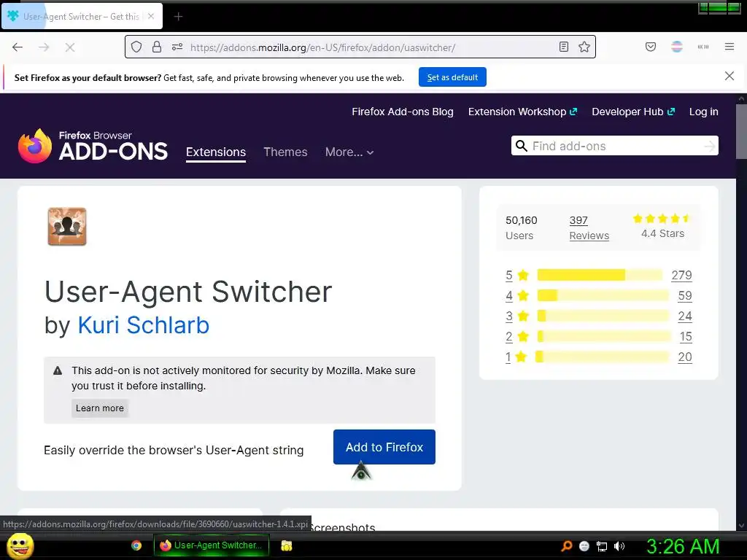Open the tracking protection shield icon
The width and height of the screenshot is (747, 560).
136,47
